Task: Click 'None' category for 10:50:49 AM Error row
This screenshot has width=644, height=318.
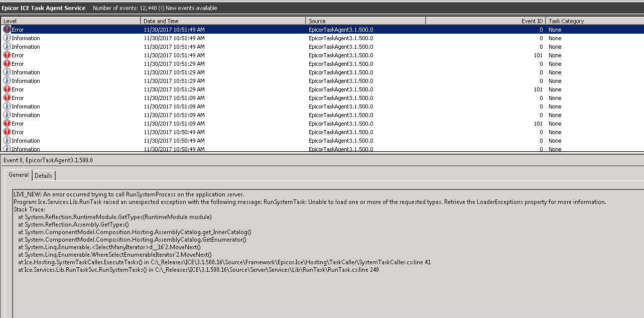Action: pyautogui.click(x=555, y=132)
